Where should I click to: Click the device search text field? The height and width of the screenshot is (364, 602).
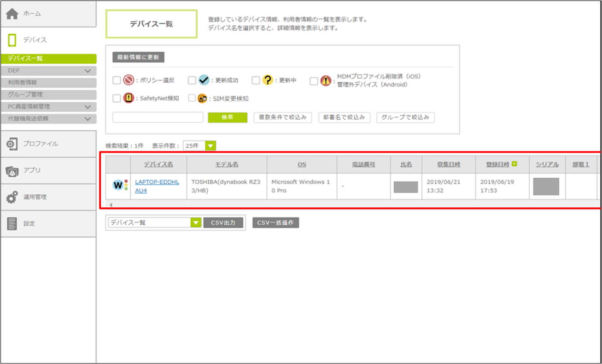158,117
